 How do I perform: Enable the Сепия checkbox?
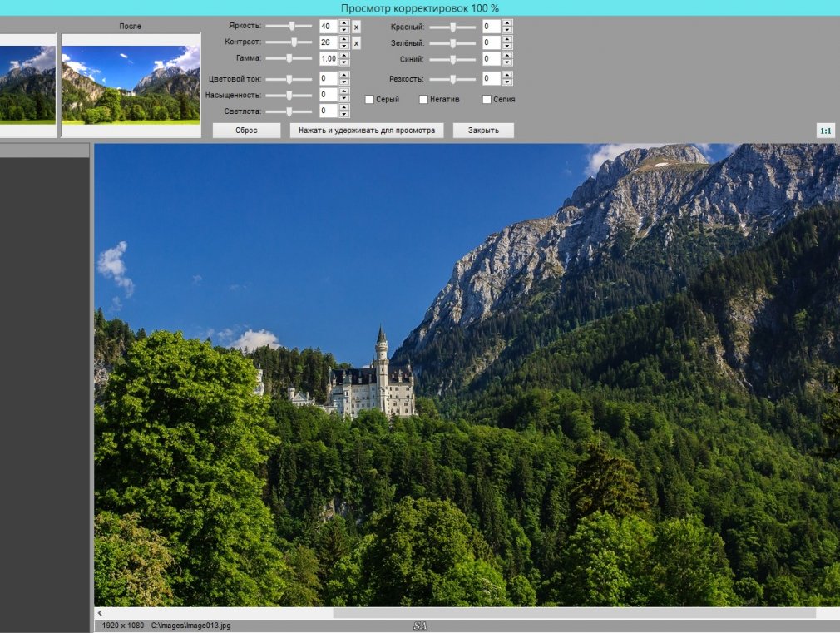487,99
